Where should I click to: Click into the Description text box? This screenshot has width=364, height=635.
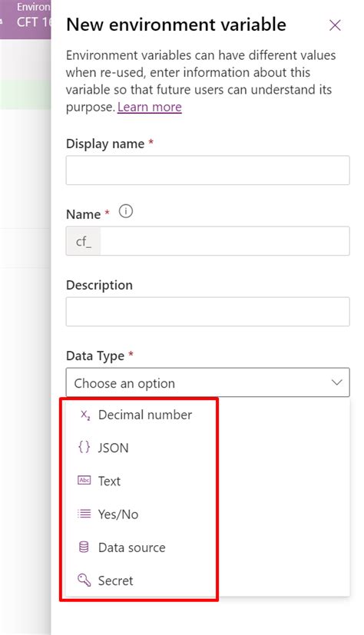(x=207, y=312)
